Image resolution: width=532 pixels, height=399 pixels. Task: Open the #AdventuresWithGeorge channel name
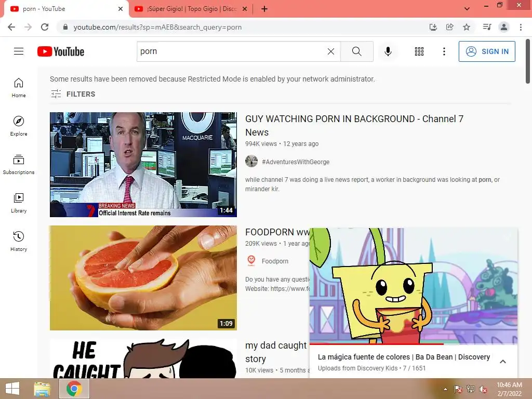296,162
